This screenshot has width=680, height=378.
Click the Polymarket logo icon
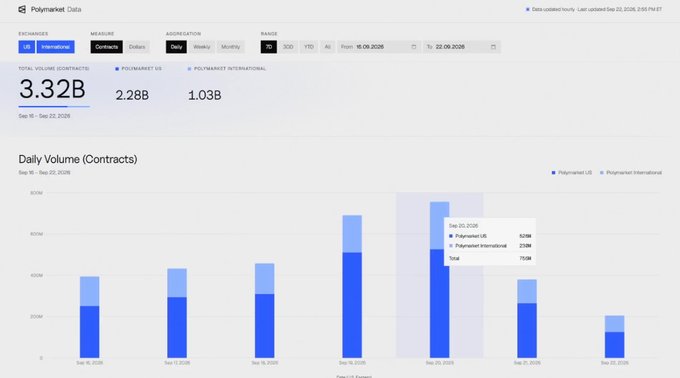pos(22,9)
